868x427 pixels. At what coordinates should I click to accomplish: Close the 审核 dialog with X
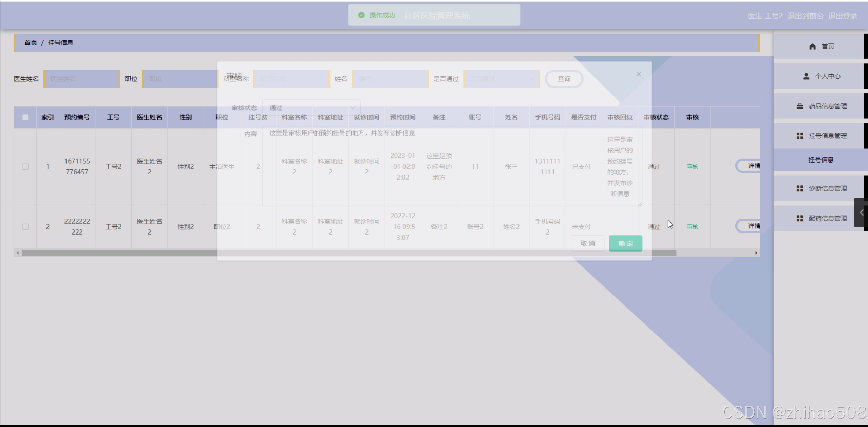point(639,74)
